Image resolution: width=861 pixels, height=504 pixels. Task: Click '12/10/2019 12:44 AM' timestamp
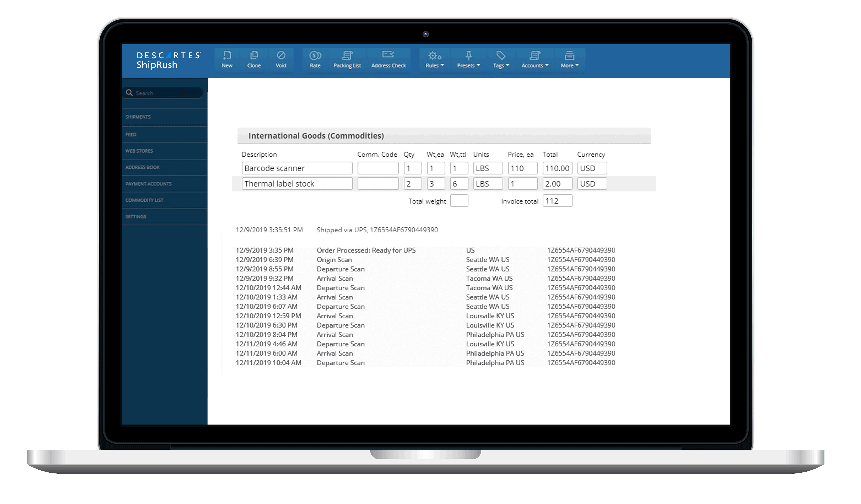point(269,288)
